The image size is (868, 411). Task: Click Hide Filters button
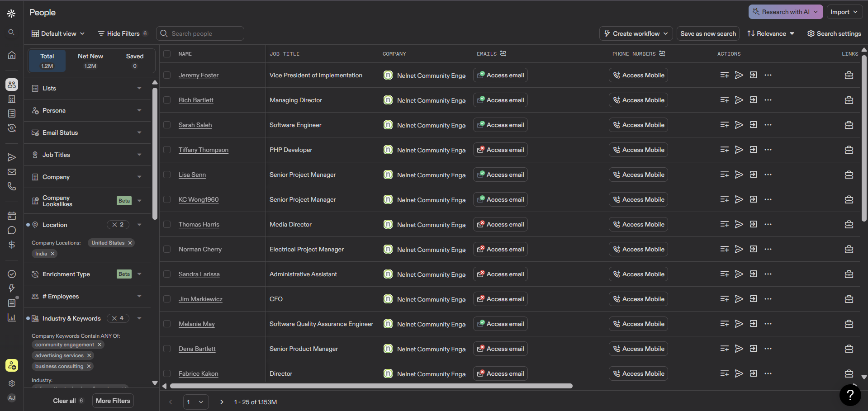(x=122, y=33)
